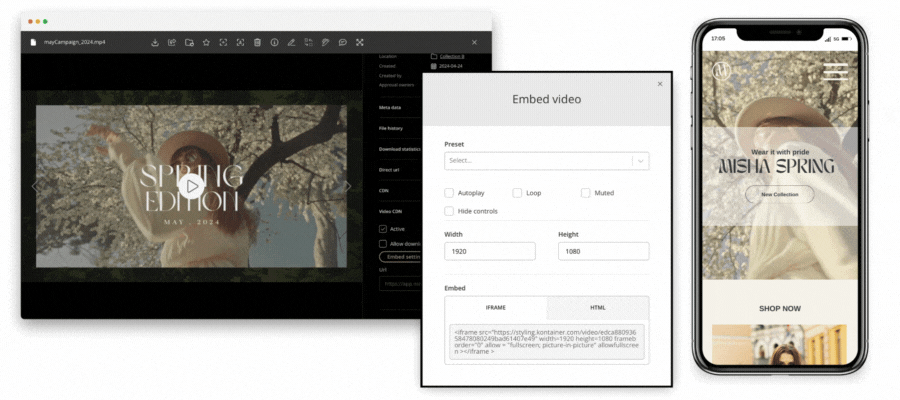This screenshot has height=400, width=900.
Task: Click the Url field in Video CDN
Action: (x=400, y=284)
